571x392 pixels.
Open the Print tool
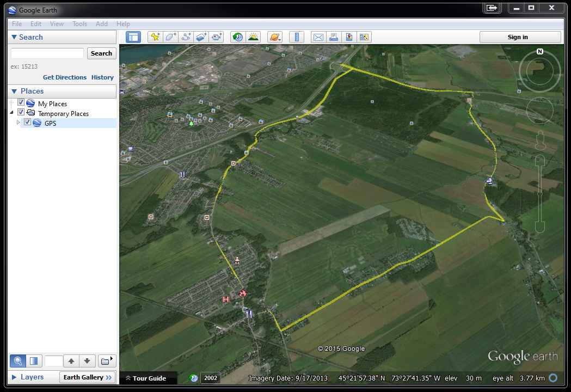[x=334, y=37]
